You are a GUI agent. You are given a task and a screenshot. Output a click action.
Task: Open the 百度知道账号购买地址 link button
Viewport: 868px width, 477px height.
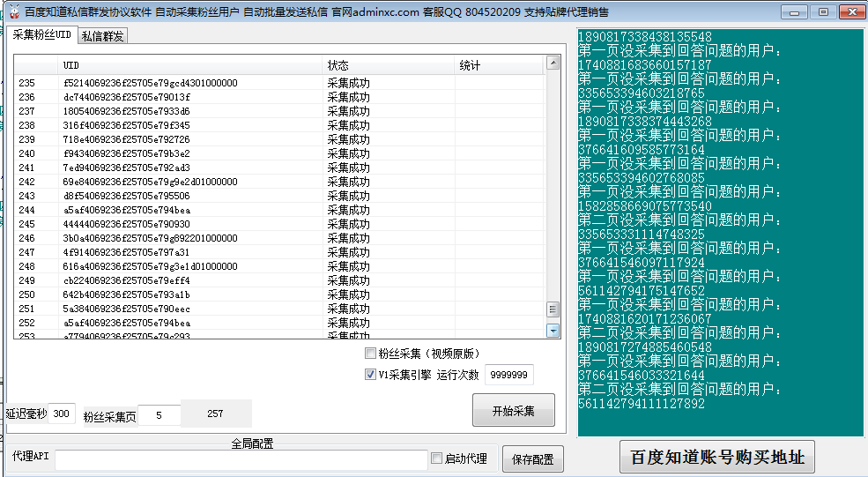[x=716, y=458]
